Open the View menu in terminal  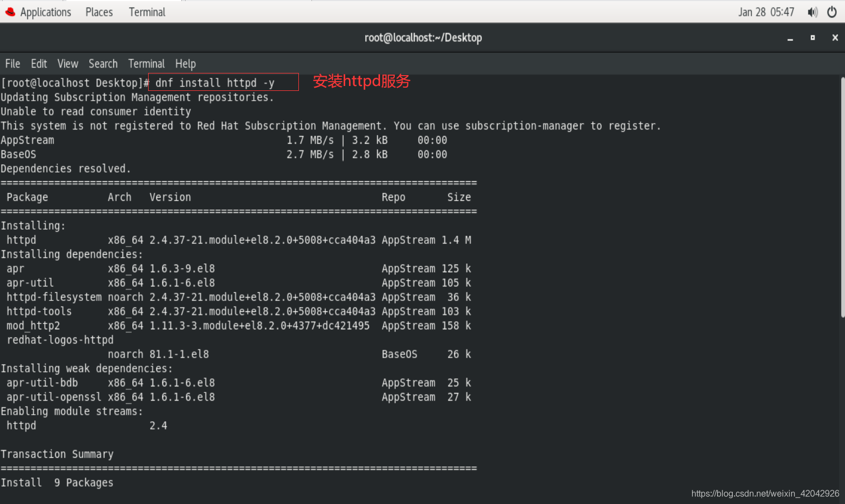[x=68, y=64]
